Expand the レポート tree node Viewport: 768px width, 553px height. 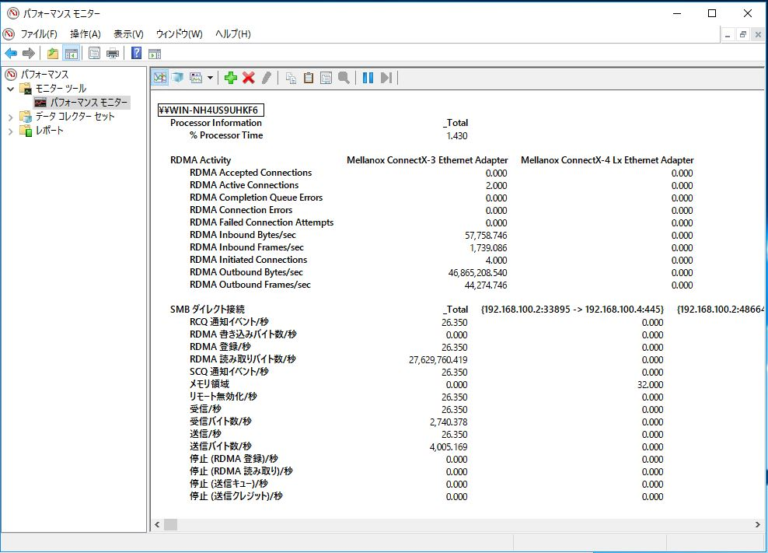click(11, 131)
